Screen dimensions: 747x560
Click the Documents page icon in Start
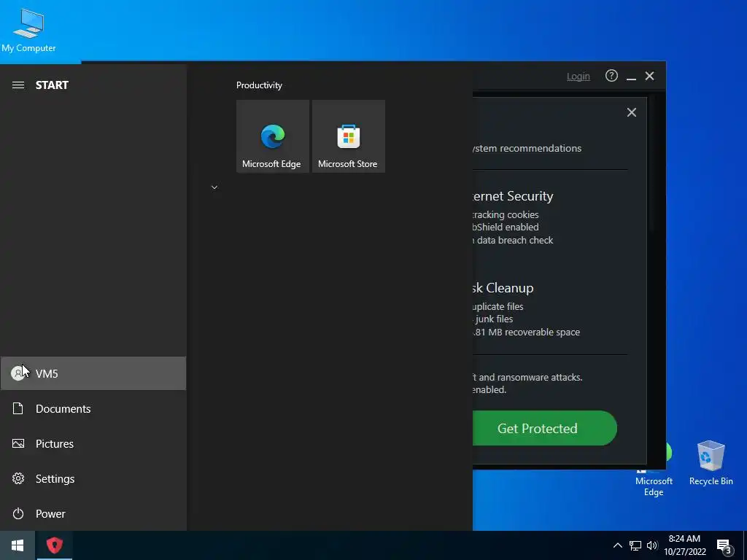[18, 408]
